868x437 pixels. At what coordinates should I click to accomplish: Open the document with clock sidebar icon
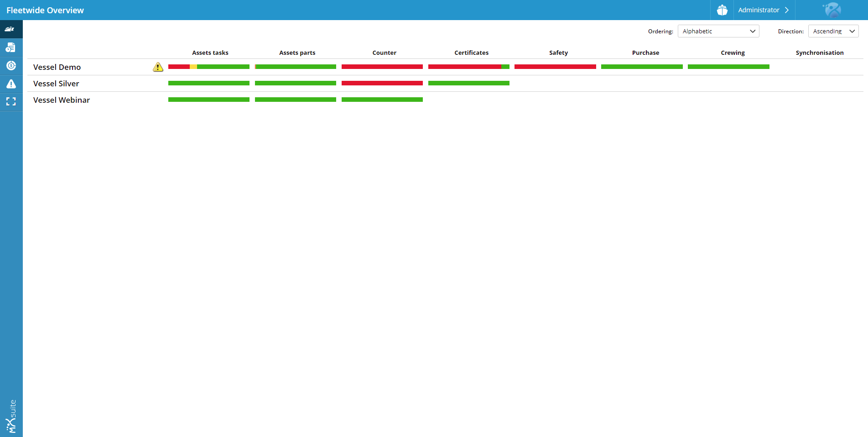pyautogui.click(x=11, y=47)
